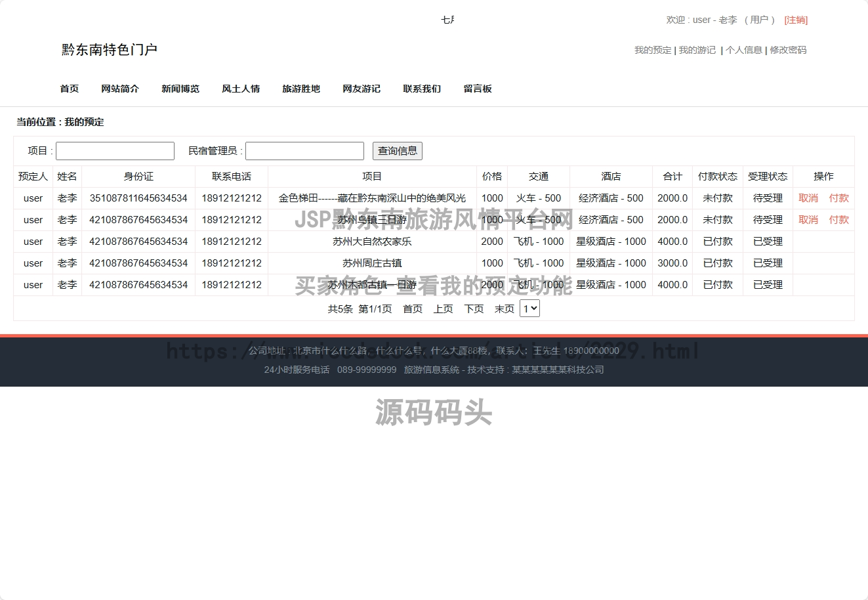Open the 首页 navigation menu item

pos(70,89)
